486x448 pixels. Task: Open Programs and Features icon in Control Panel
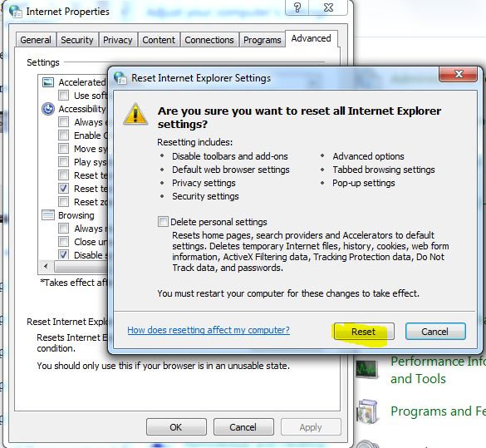click(367, 411)
